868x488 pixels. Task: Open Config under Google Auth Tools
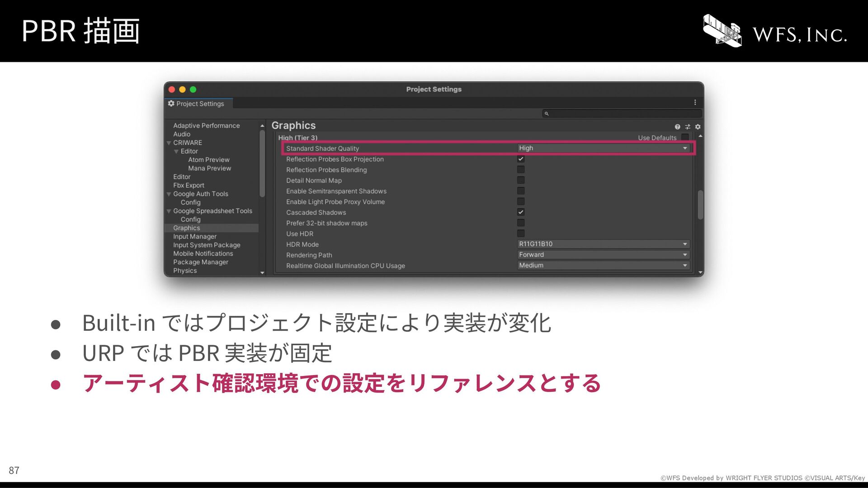point(190,202)
